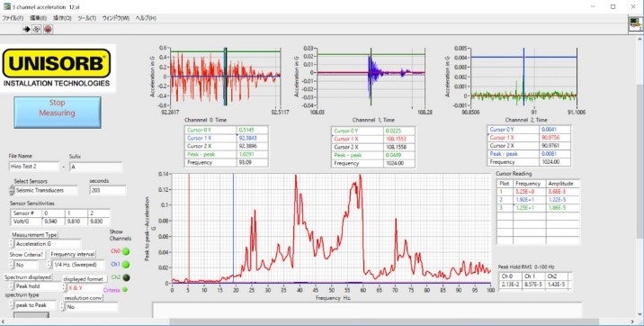Open the ファイル(F) menu
644x326 pixels.
click(13, 18)
